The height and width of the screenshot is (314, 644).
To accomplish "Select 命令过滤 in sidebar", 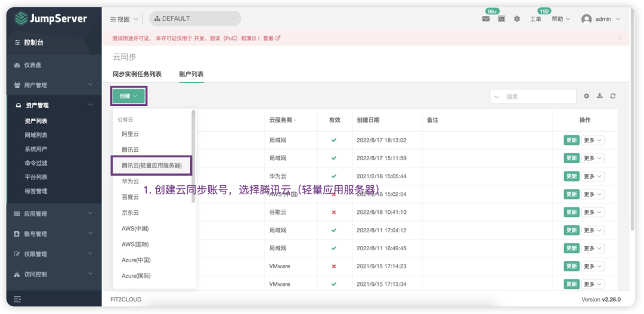I will coord(36,163).
